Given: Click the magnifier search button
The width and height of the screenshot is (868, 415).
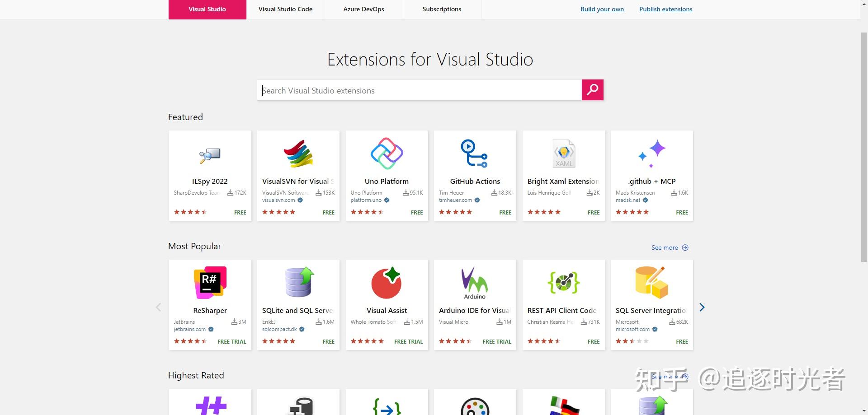Looking at the screenshot, I should pyautogui.click(x=592, y=90).
